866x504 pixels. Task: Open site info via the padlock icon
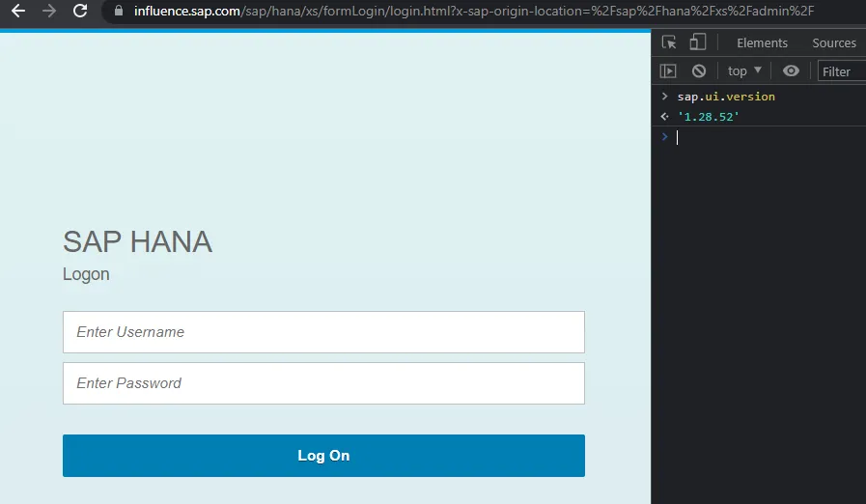click(x=119, y=12)
